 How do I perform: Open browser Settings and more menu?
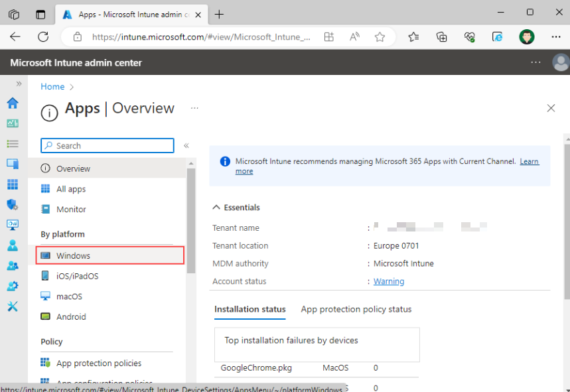click(556, 36)
